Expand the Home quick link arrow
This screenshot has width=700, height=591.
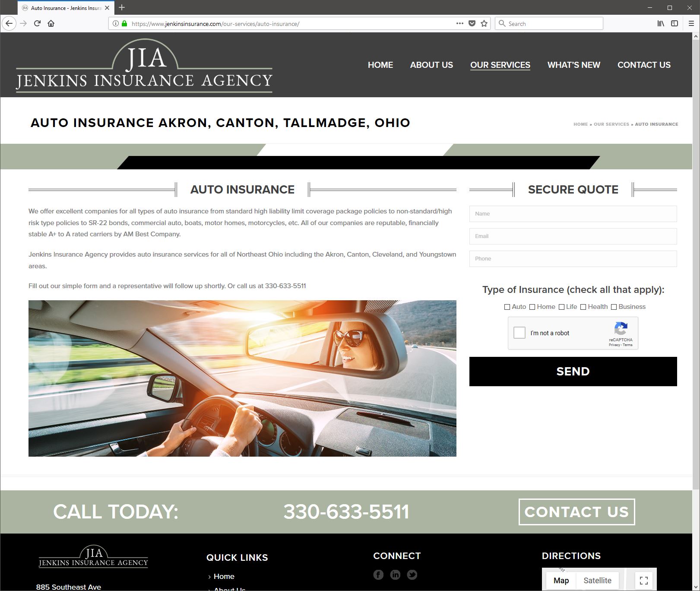coord(209,576)
